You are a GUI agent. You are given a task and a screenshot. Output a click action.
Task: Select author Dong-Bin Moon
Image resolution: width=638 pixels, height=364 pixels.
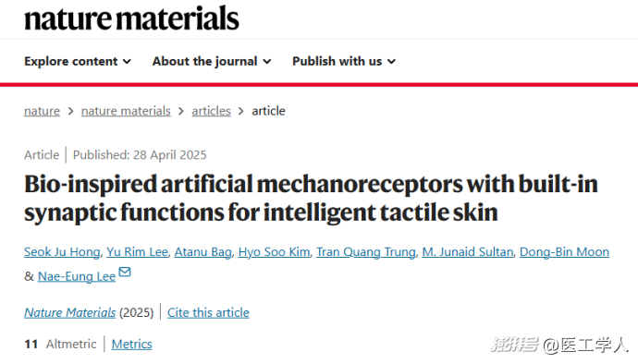(x=564, y=251)
